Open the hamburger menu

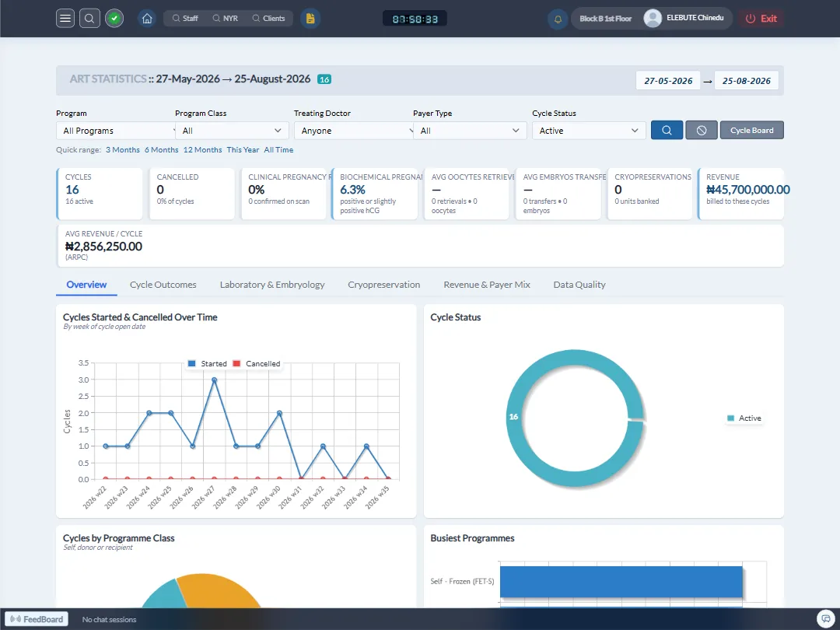coord(65,18)
